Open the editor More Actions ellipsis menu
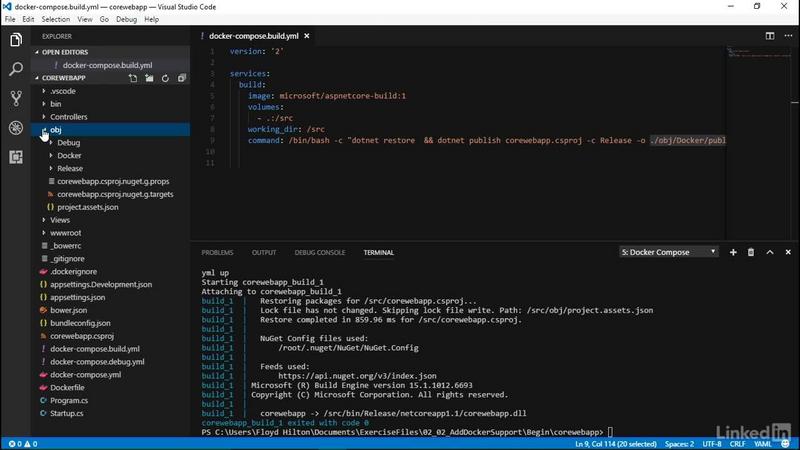This screenshot has width=800, height=450. click(788, 36)
